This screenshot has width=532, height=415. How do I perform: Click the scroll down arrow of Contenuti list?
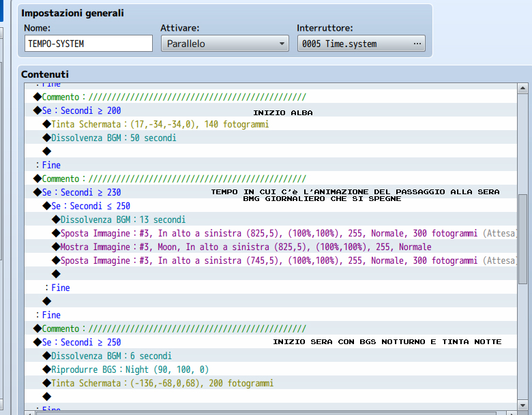click(522, 405)
